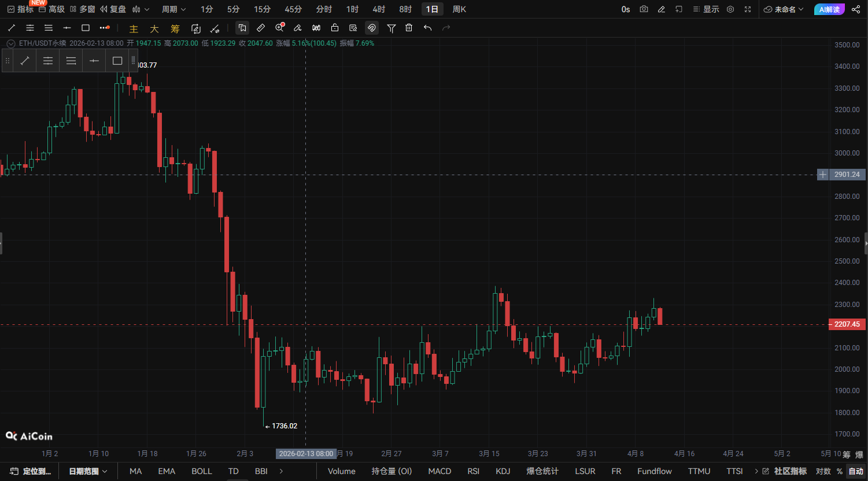Expand the left side panel handle
The height and width of the screenshot is (481, 868).
2,243
